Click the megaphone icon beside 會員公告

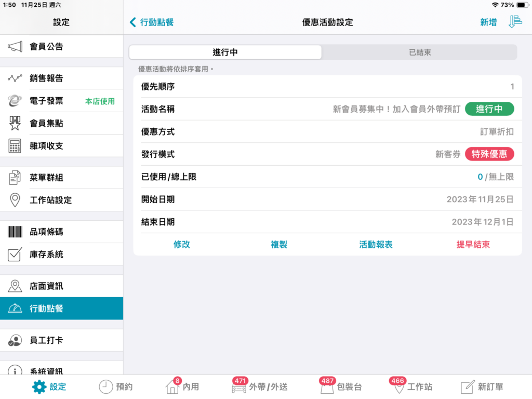(15, 46)
